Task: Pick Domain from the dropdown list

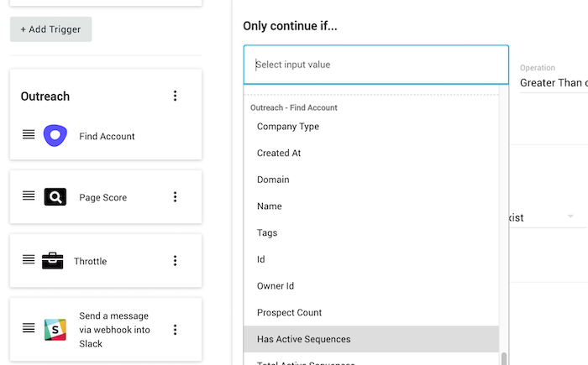Action: tap(371, 180)
